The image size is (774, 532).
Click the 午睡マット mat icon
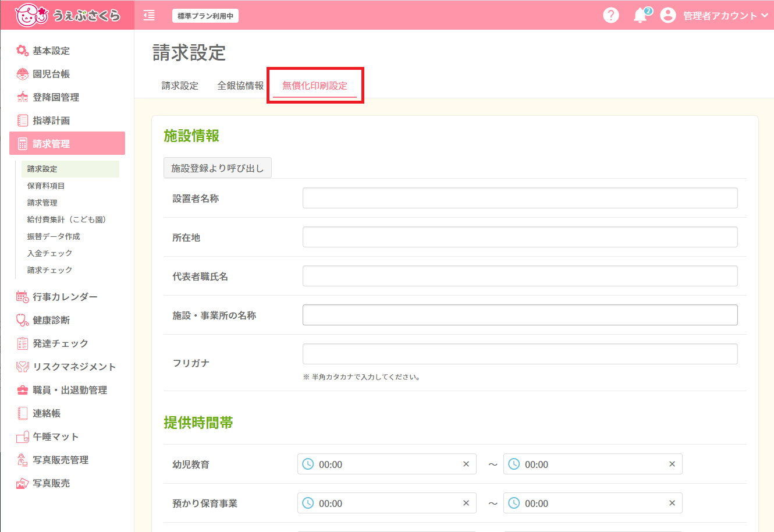pyautogui.click(x=22, y=437)
